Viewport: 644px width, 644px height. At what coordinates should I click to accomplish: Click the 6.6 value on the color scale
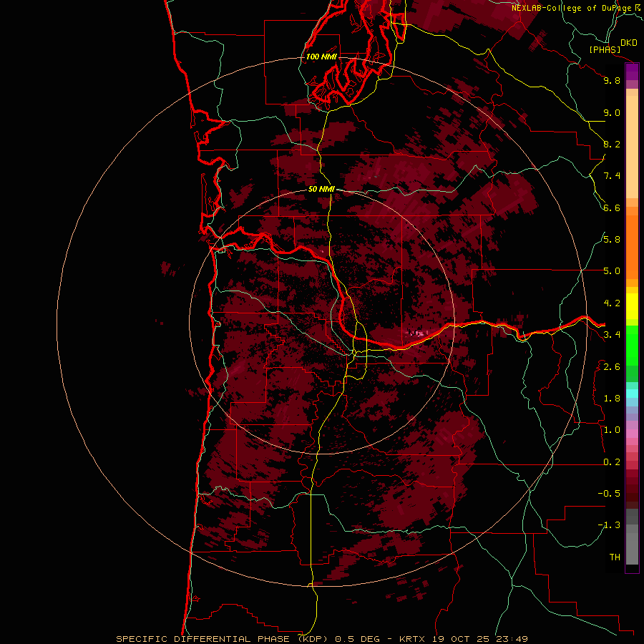click(x=612, y=208)
